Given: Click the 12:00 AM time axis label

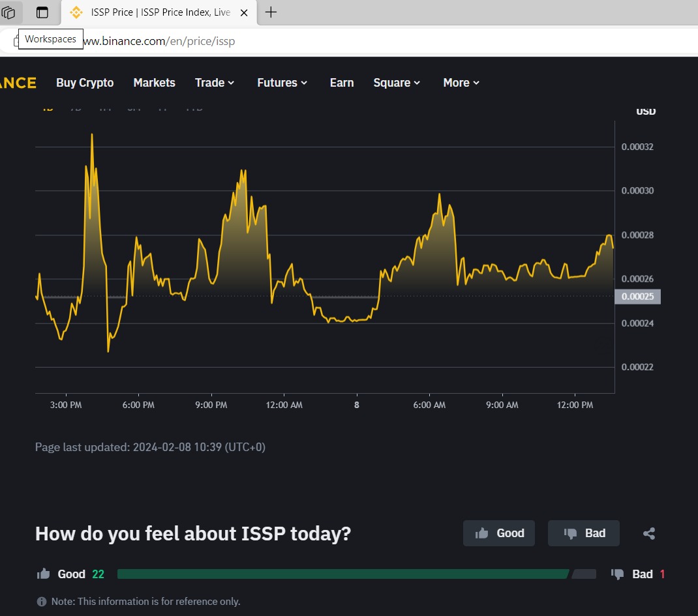Looking at the screenshot, I should 284,405.
